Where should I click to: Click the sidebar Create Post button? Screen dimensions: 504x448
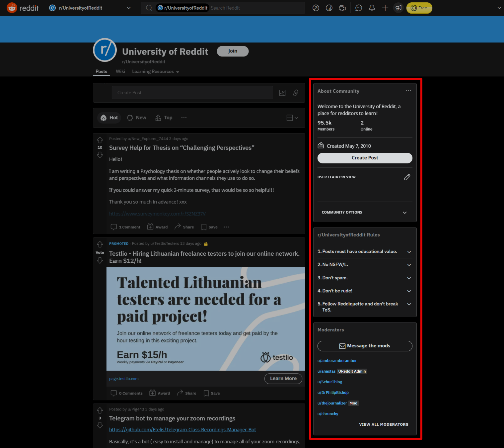point(365,158)
